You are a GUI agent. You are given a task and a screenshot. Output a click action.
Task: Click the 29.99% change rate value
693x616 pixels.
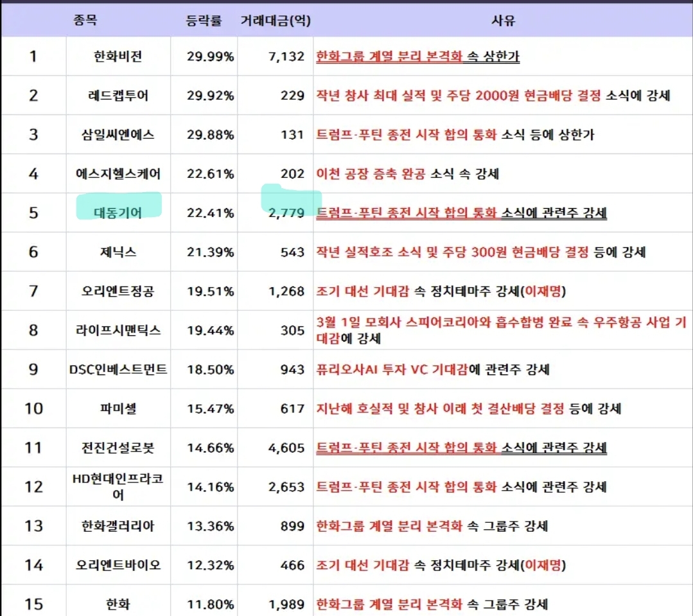tap(210, 57)
